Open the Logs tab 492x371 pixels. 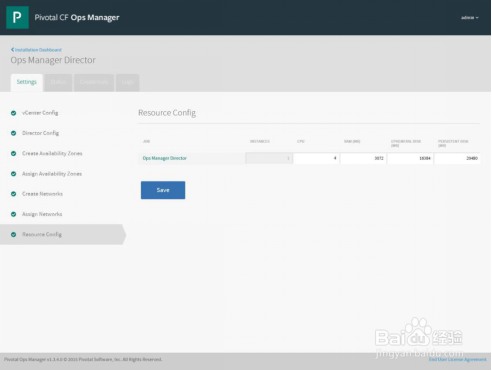tap(127, 82)
